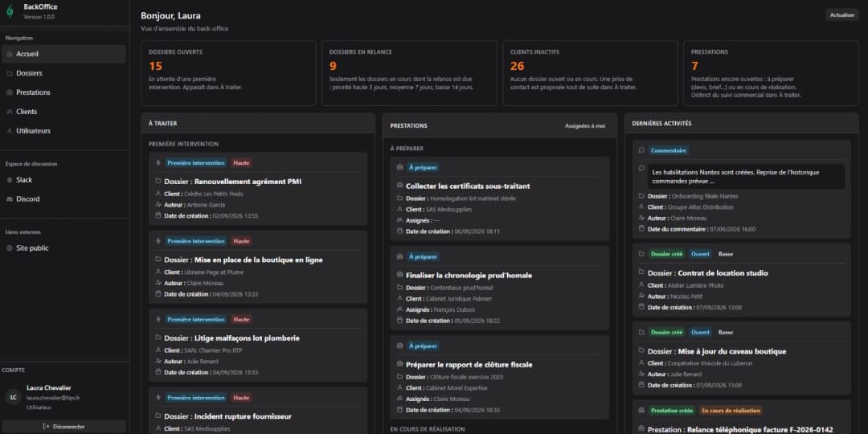Go to Prestations in the sidebar
This screenshot has width=868, height=434.
[63, 92]
